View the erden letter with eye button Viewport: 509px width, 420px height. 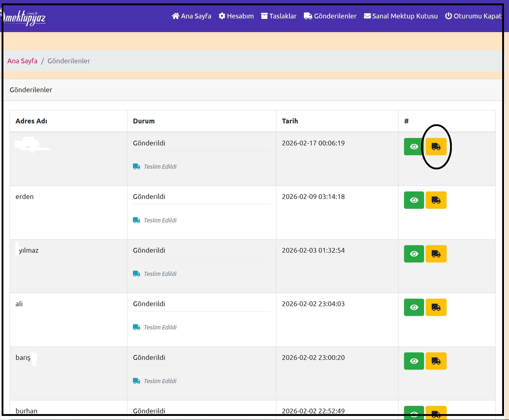point(414,200)
